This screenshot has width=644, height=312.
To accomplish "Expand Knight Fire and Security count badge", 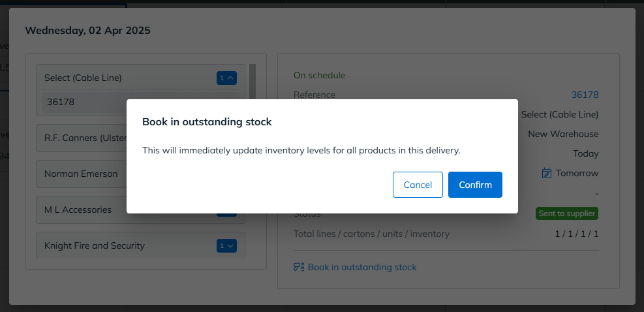I will click(x=226, y=246).
